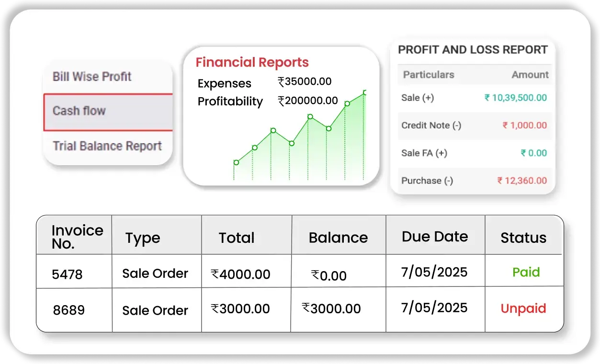The width and height of the screenshot is (600, 364).
Task: Click the topmost, last point on the chart
Action: pyautogui.click(x=365, y=92)
